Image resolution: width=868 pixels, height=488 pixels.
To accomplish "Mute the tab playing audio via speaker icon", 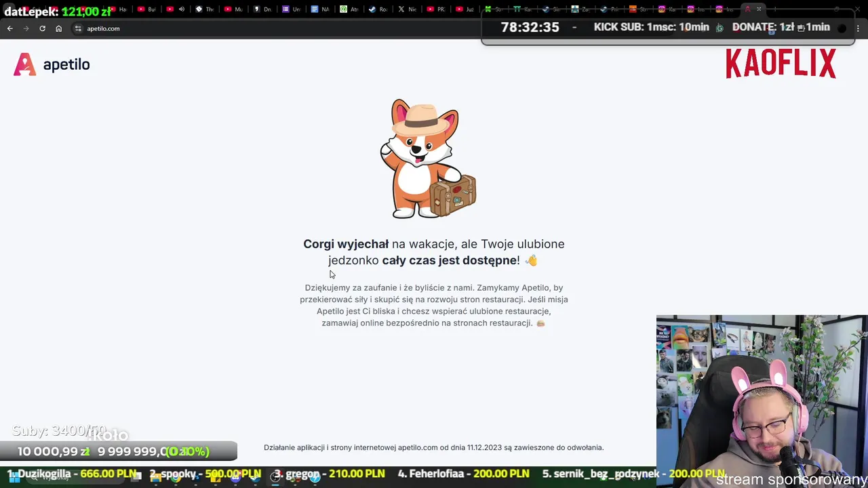I will [x=181, y=9].
